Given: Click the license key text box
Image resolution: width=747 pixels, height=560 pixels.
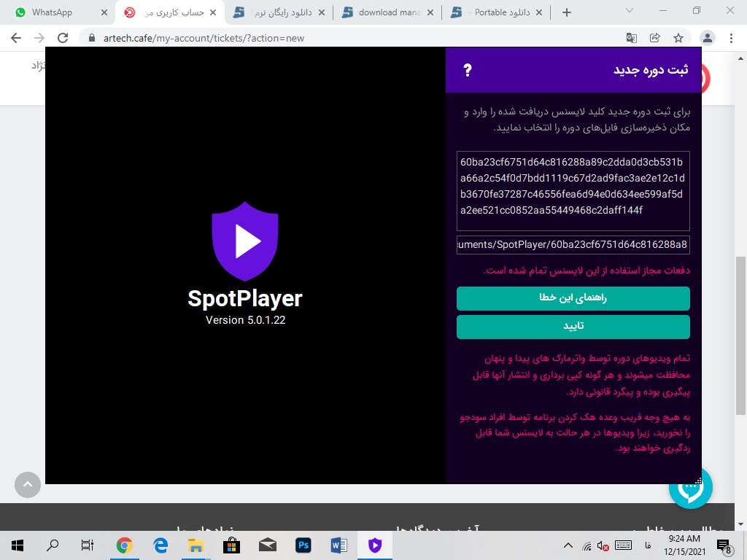Looking at the screenshot, I should pos(573,191).
